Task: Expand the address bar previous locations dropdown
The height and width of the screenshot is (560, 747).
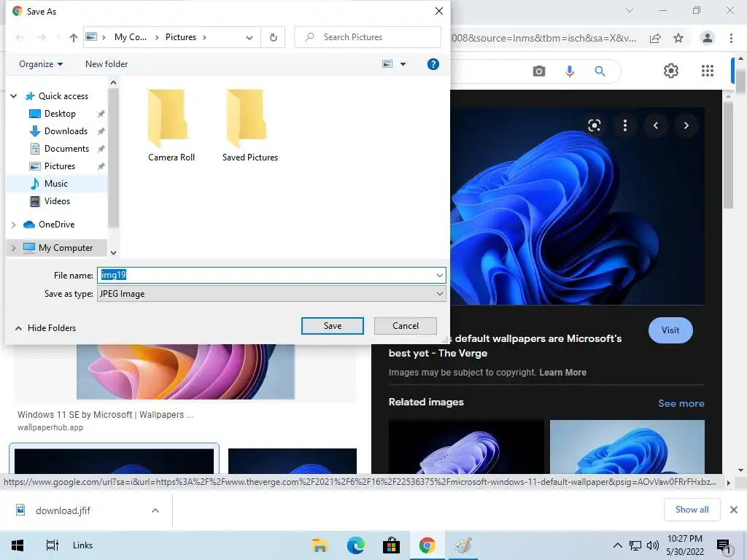Action: (x=249, y=38)
